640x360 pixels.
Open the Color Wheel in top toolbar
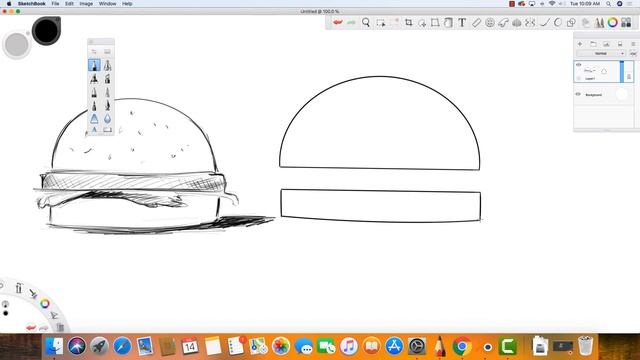612,22
